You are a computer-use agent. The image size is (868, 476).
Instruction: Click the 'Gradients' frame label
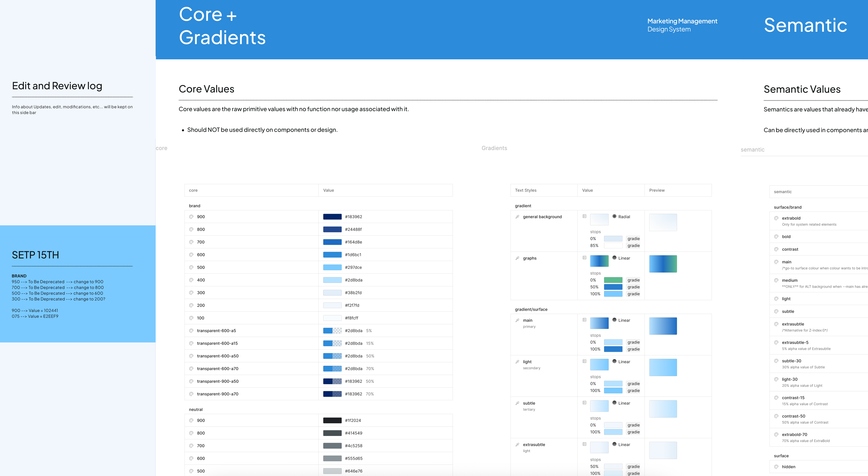494,148
